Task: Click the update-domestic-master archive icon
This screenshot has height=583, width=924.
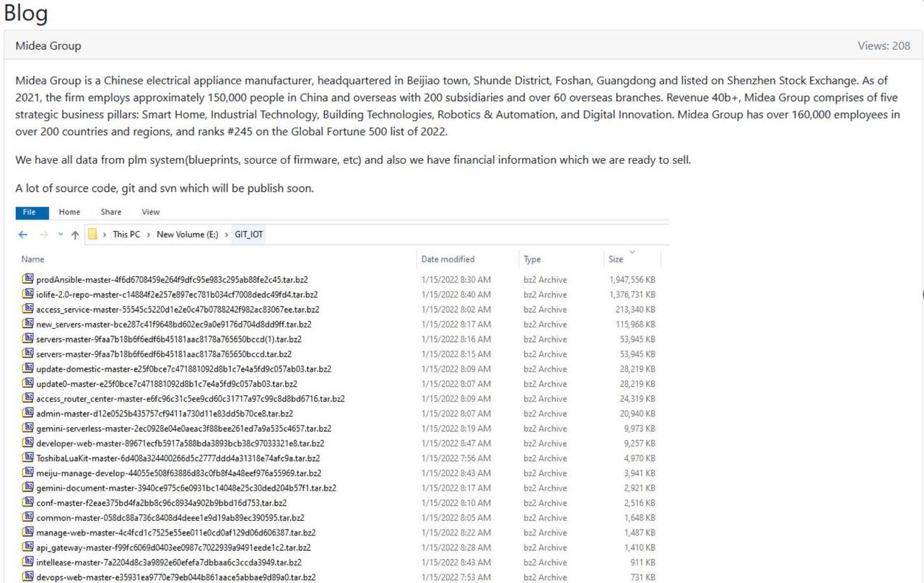Action: (x=28, y=369)
